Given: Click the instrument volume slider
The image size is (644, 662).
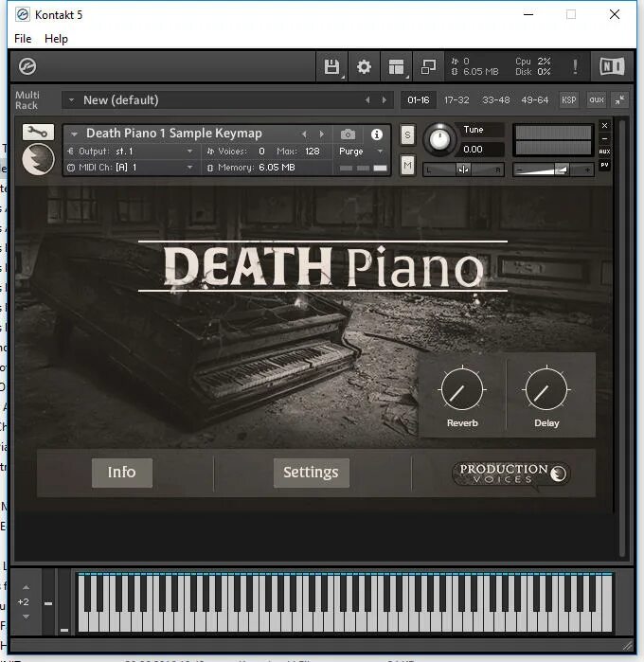Looking at the screenshot, I should tap(553, 170).
